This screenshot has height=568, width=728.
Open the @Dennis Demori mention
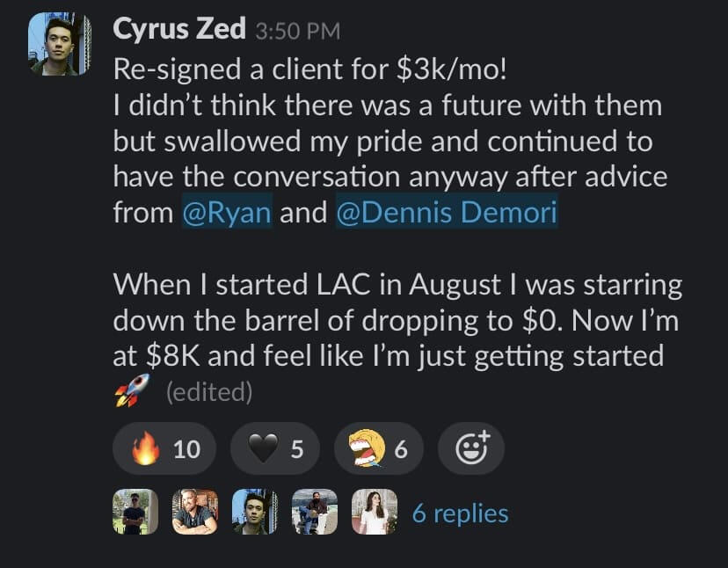[446, 213]
